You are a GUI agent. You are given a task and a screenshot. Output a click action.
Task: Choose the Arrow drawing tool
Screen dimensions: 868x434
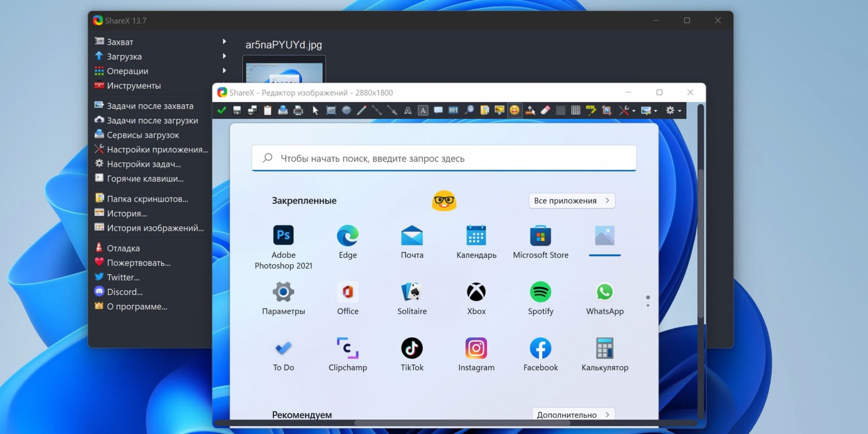click(x=392, y=110)
